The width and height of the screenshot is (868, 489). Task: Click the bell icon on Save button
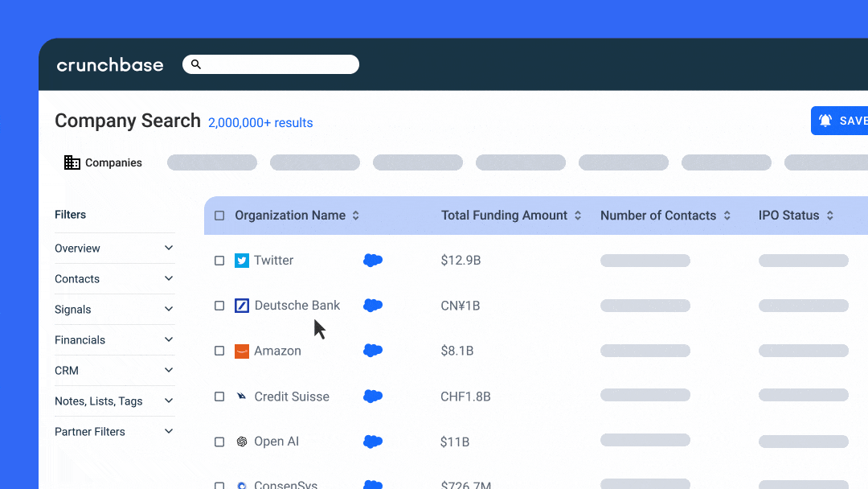[825, 120]
